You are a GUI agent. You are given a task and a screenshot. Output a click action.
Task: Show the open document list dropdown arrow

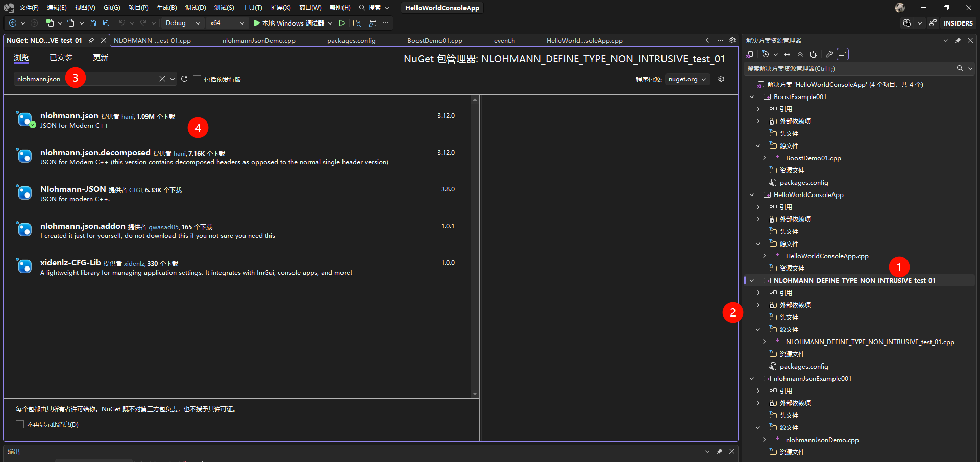click(x=707, y=40)
